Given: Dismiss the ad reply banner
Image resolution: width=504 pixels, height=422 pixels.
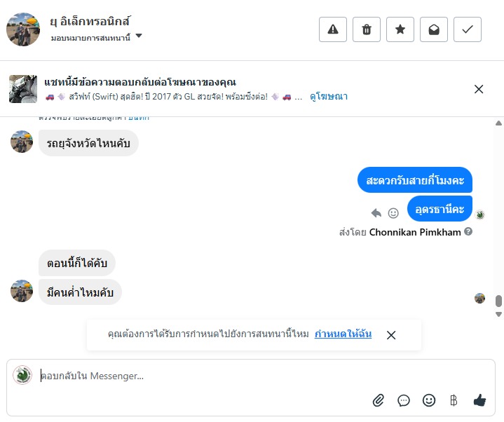Looking at the screenshot, I should [x=479, y=89].
